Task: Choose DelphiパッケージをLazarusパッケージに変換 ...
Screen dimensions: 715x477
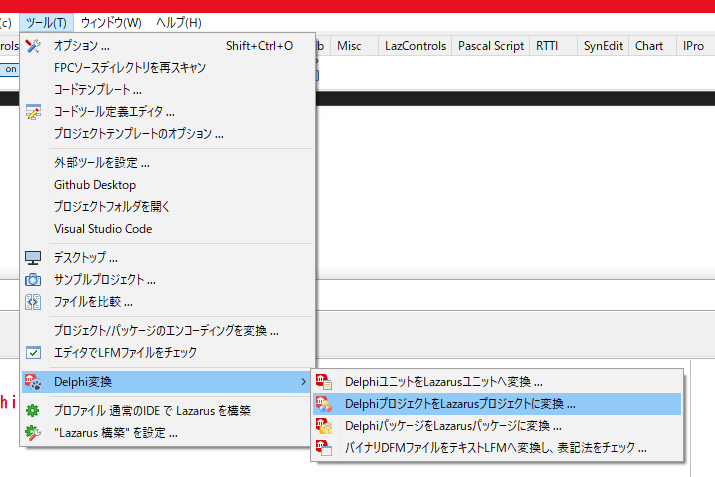Action: (x=497, y=425)
